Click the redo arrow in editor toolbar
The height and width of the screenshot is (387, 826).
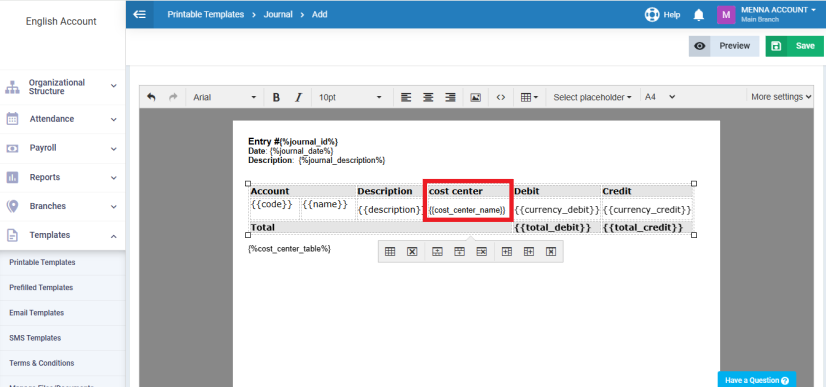pyautogui.click(x=173, y=97)
